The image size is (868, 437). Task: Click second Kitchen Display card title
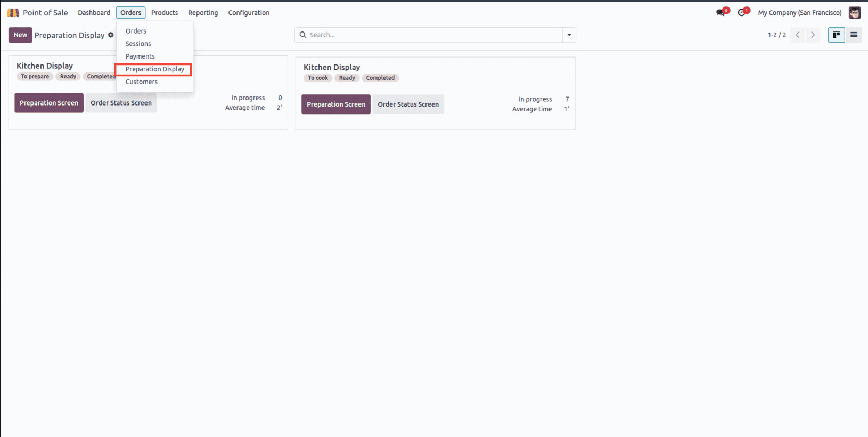332,67
